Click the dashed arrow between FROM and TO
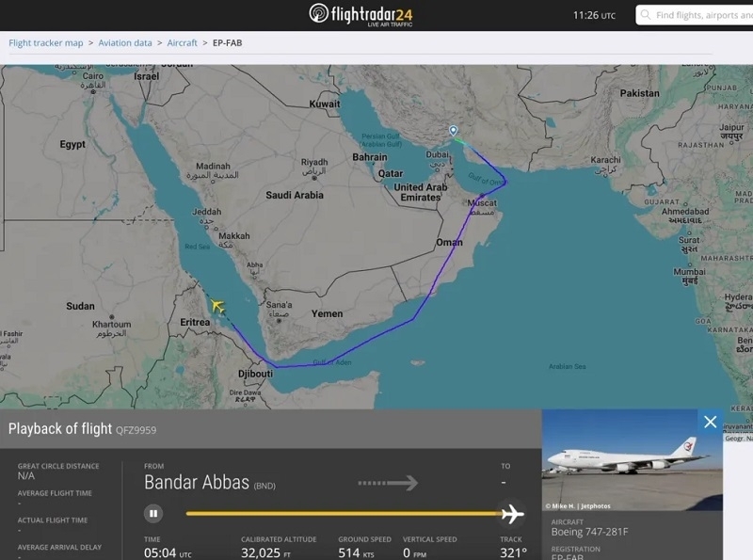The height and width of the screenshot is (560, 753). pyautogui.click(x=389, y=482)
